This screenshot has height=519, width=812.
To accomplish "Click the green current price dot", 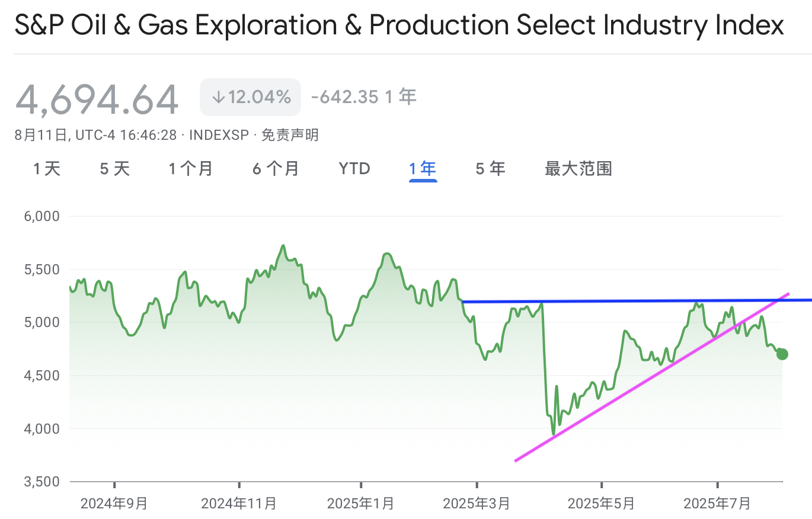I will [782, 354].
